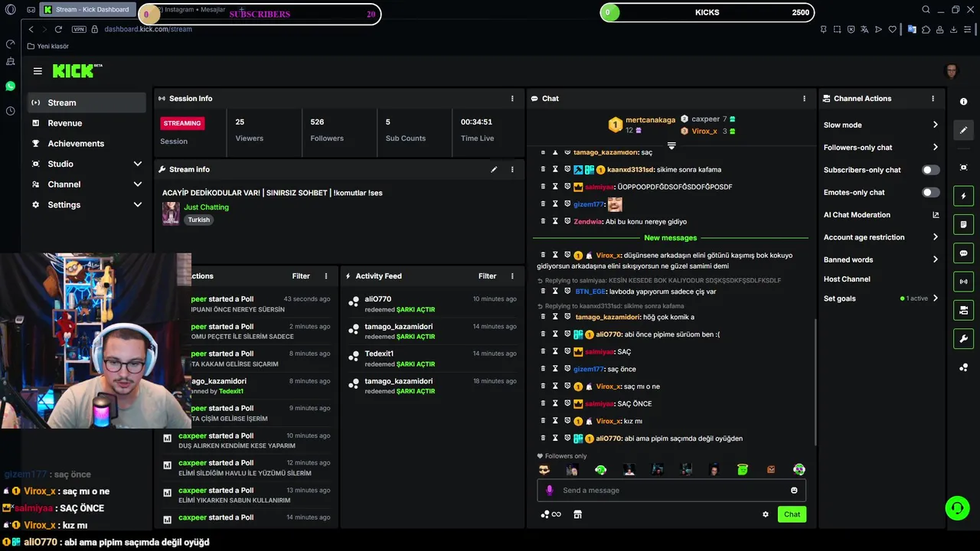Select the sunglasses emote in the quick emotes row

pos(544,470)
